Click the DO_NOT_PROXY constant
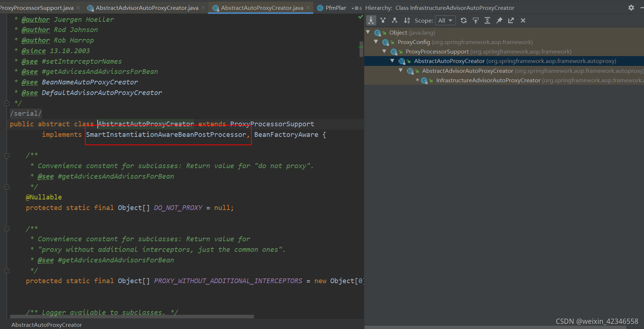This screenshot has width=644, height=329. coord(178,207)
